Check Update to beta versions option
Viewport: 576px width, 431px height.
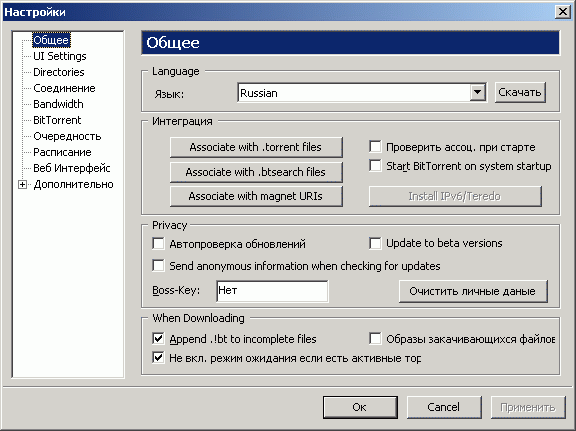coord(375,243)
